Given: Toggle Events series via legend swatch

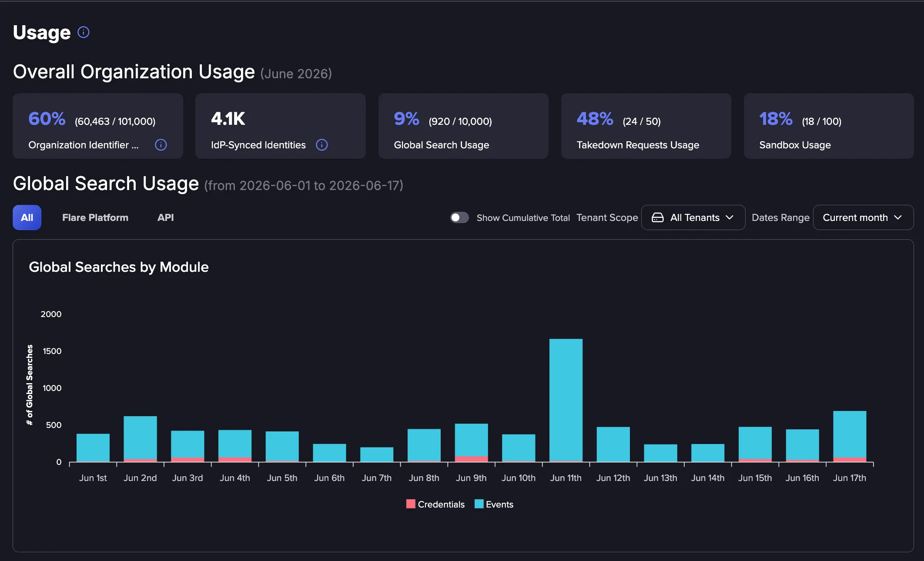Looking at the screenshot, I should [479, 504].
